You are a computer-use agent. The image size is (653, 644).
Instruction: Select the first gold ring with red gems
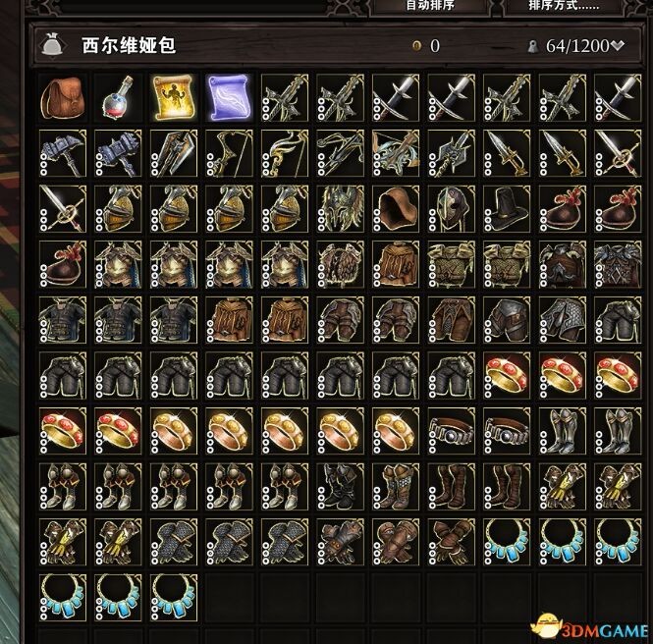507,375
